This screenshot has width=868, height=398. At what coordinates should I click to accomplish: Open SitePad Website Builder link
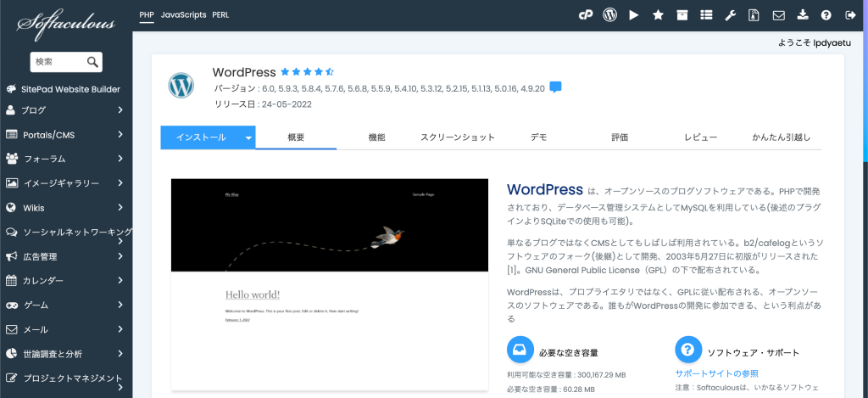[70, 89]
